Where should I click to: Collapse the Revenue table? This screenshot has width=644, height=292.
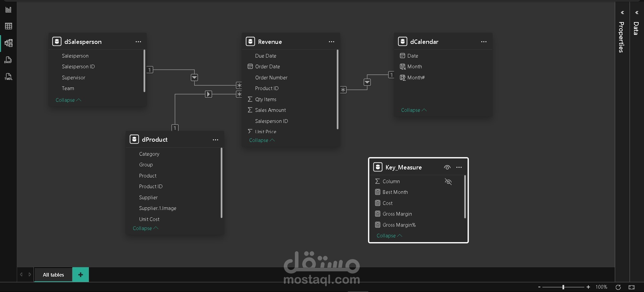point(262,140)
